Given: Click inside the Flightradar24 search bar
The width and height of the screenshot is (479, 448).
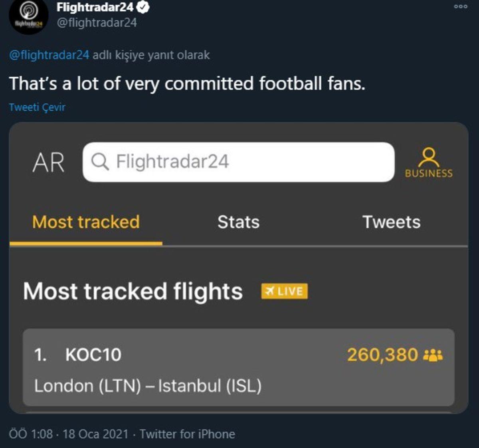Looking at the screenshot, I should [239, 161].
